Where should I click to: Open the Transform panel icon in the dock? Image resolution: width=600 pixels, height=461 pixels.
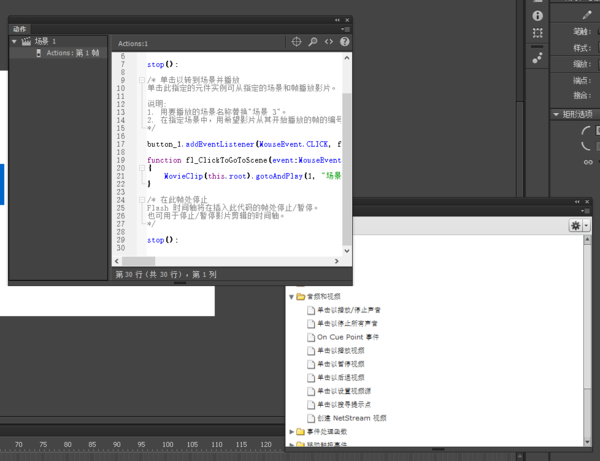coord(538,33)
